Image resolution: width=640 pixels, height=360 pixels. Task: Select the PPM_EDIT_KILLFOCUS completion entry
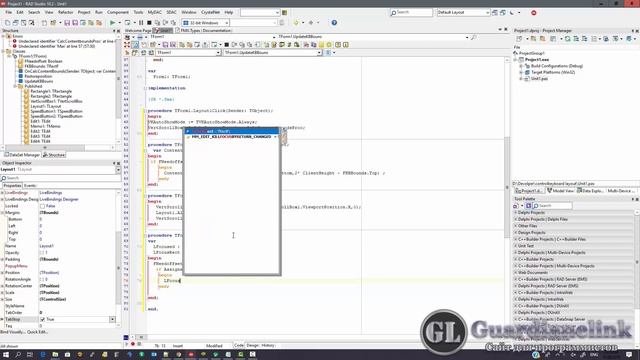(x=231, y=137)
